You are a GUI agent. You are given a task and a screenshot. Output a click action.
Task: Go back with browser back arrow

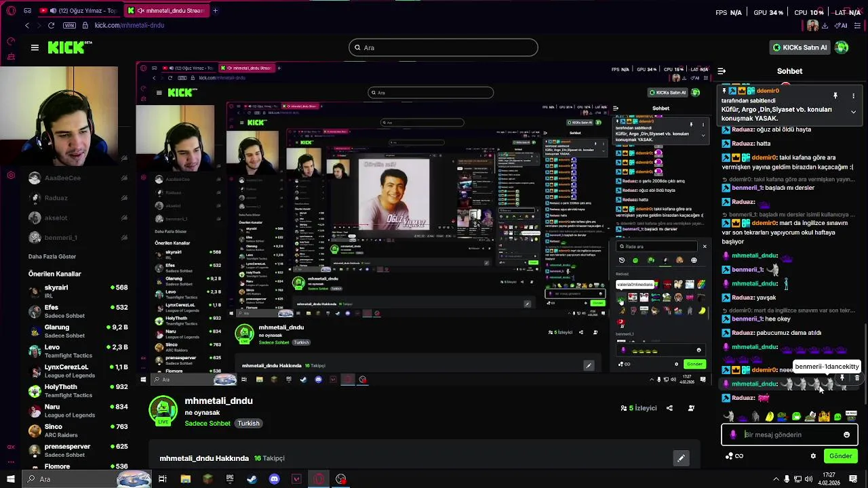[27, 25]
